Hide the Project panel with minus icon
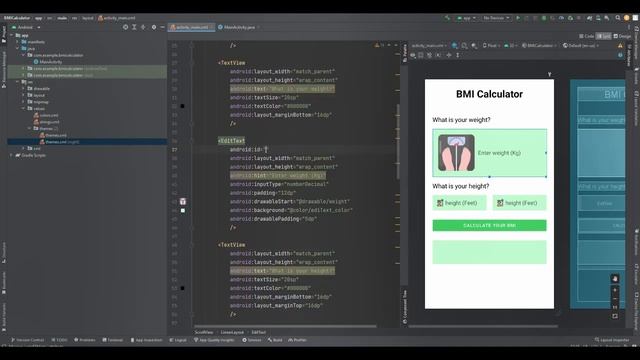 [162, 27]
